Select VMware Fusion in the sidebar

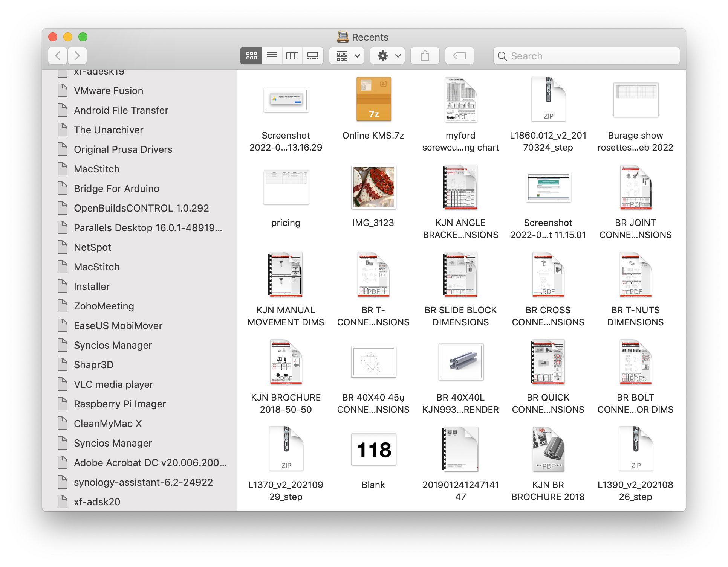109,91
